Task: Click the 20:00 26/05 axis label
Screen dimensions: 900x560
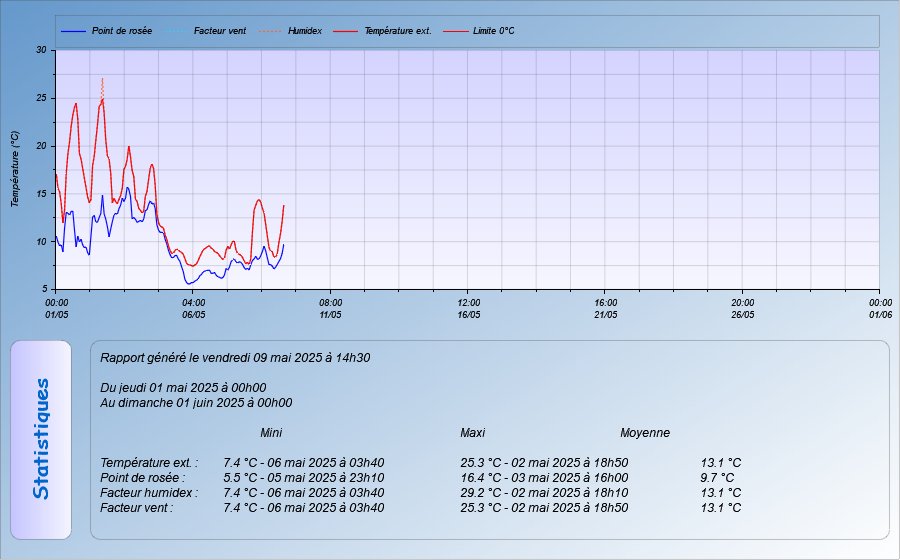Action: 743,309
